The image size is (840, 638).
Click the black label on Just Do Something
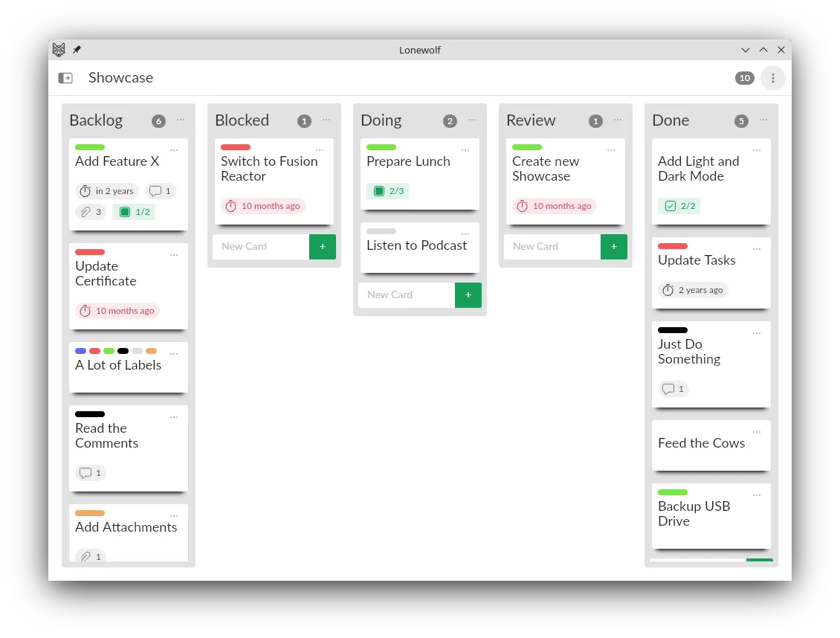(x=673, y=330)
